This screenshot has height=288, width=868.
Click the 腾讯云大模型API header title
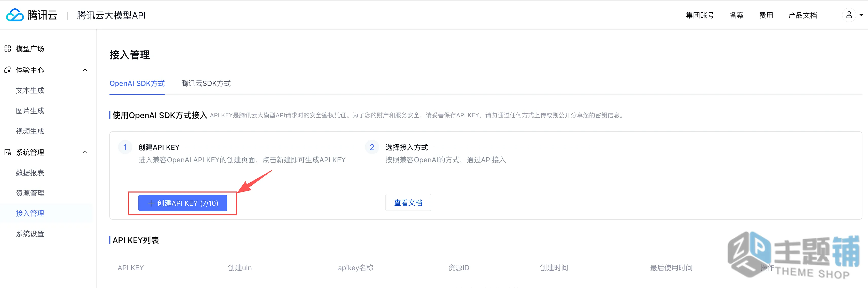111,15
